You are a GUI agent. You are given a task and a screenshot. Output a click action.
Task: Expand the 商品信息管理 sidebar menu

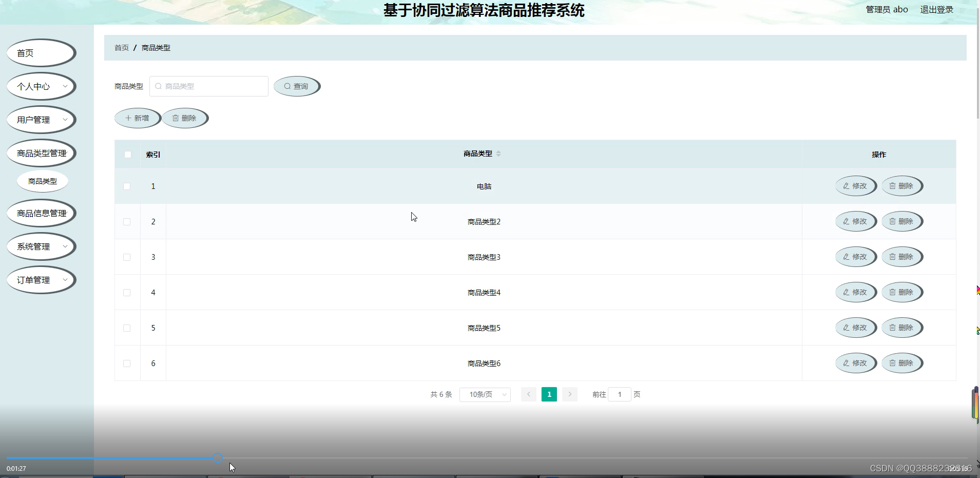click(41, 213)
